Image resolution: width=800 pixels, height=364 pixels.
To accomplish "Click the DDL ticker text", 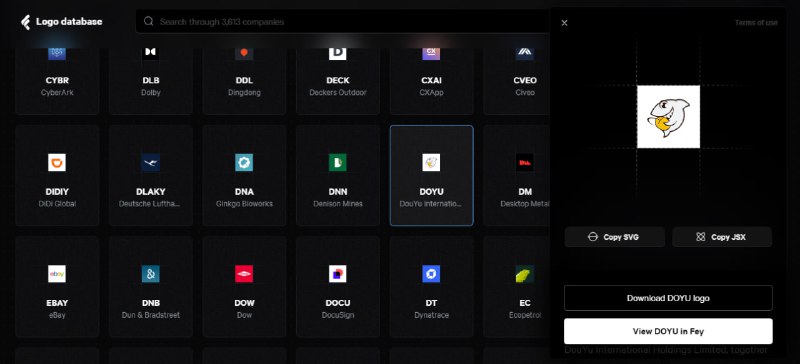I will 244,80.
